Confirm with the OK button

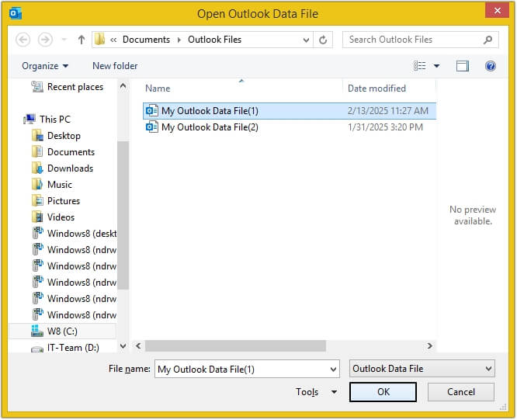tap(383, 392)
